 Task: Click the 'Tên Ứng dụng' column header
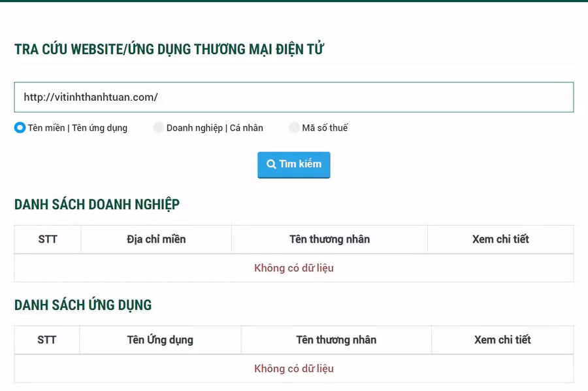[160, 339]
